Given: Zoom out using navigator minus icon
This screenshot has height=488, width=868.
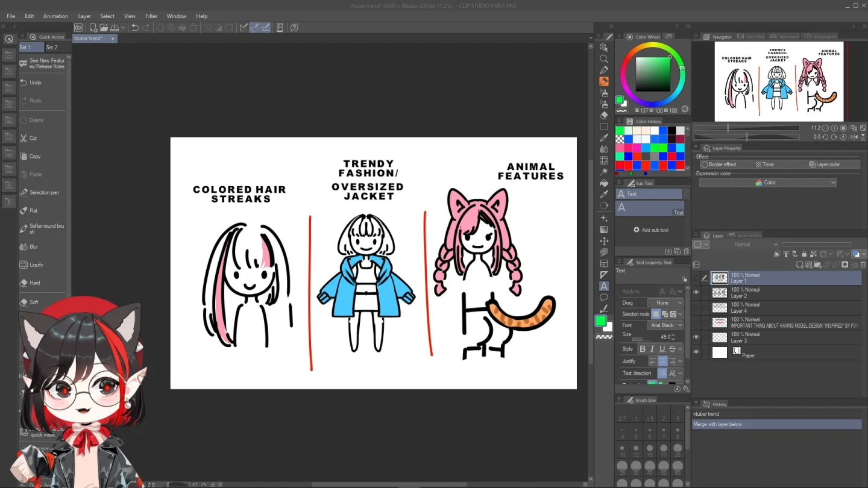Looking at the screenshot, I should [825, 128].
